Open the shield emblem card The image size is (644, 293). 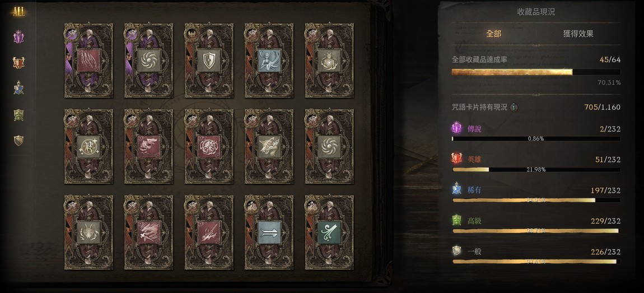(x=209, y=61)
